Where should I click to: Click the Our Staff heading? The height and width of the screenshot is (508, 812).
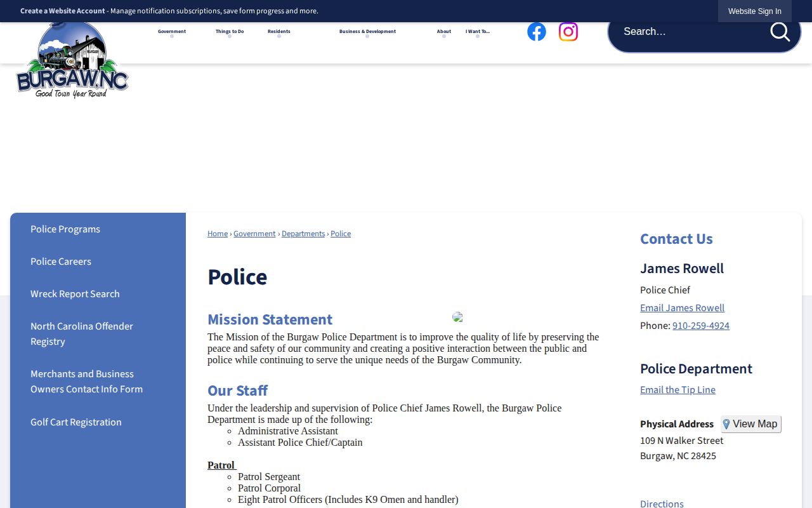(237, 391)
